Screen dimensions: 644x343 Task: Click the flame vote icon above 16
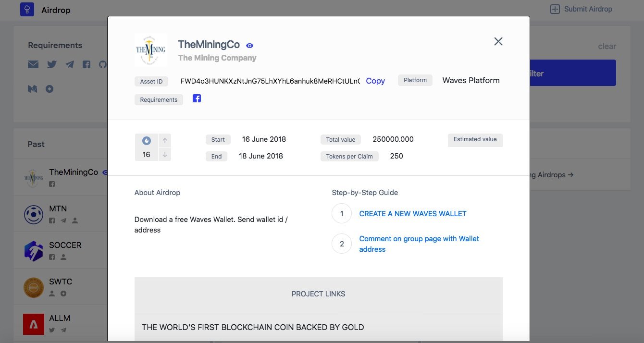point(147,141)
